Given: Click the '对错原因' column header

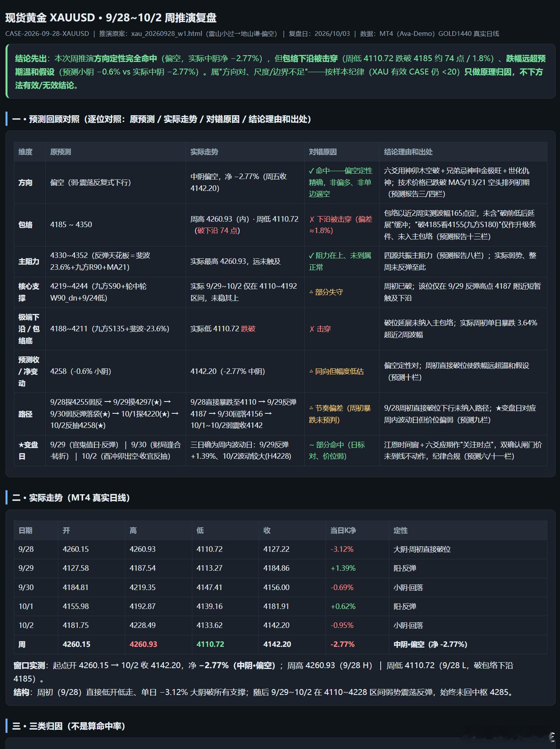Looking at the screenshot, I should point(323,152).
